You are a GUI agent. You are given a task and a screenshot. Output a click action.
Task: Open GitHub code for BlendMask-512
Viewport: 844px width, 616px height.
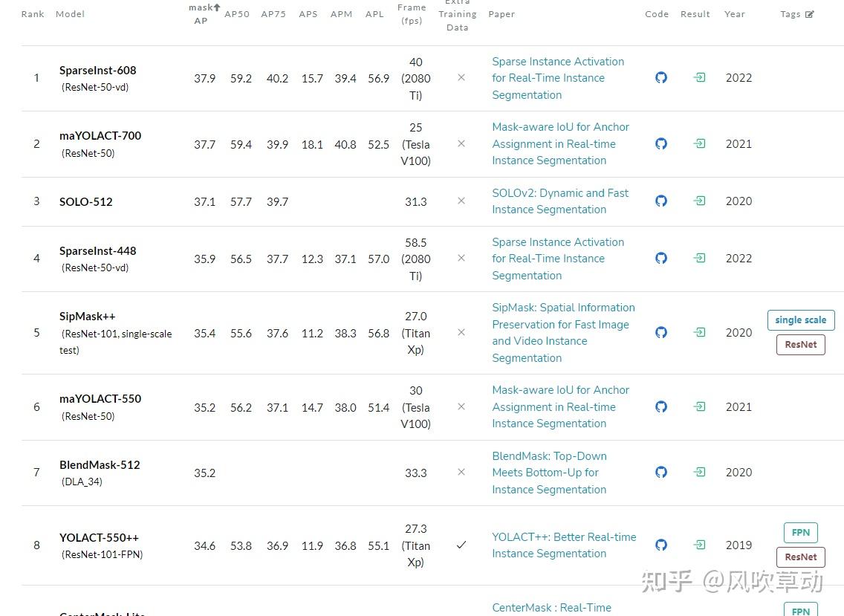tap(661, 472)
